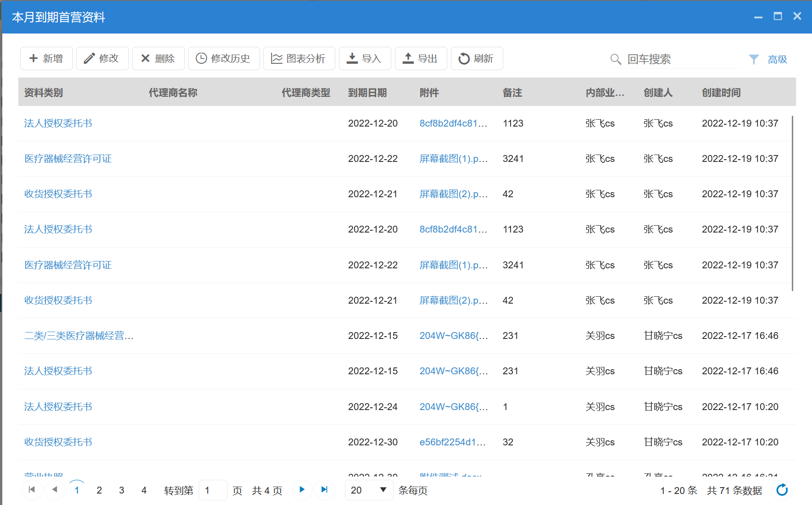Image resolution: width=812 pixels, height=505 pixels.
Task: Click the 刷新 (refresh) toolbar button
Action: 477,59
